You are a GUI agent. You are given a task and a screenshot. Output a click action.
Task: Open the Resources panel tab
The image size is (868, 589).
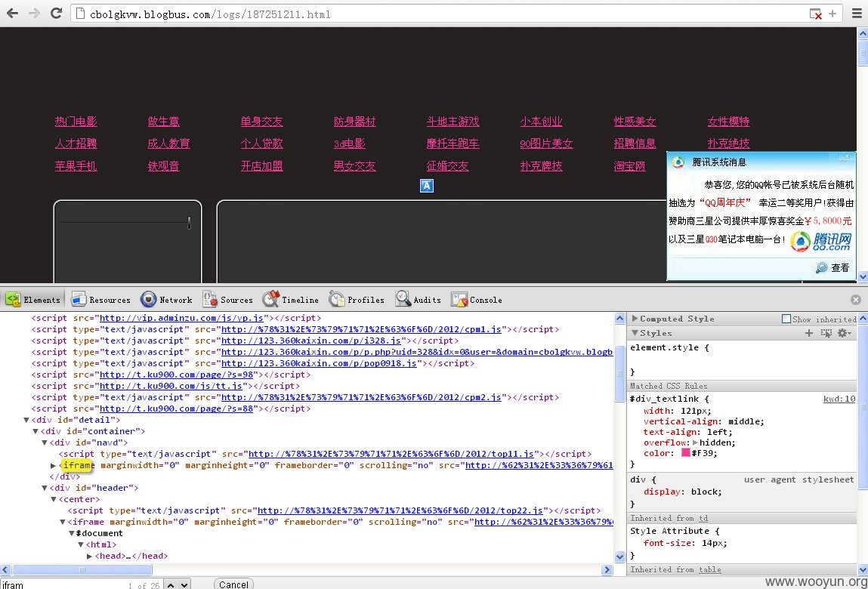(101, 300)
